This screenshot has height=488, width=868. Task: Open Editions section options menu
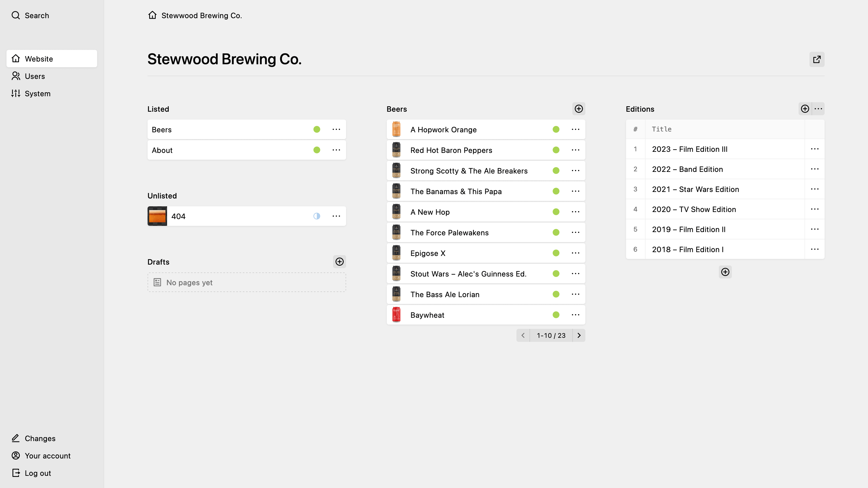pyautogui.click(x=818, y=109)
